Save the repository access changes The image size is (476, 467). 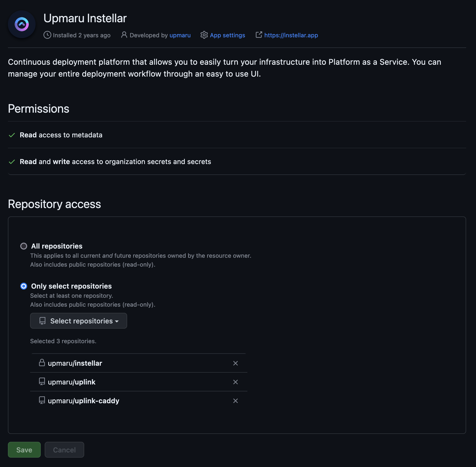(x=24, y=449)
